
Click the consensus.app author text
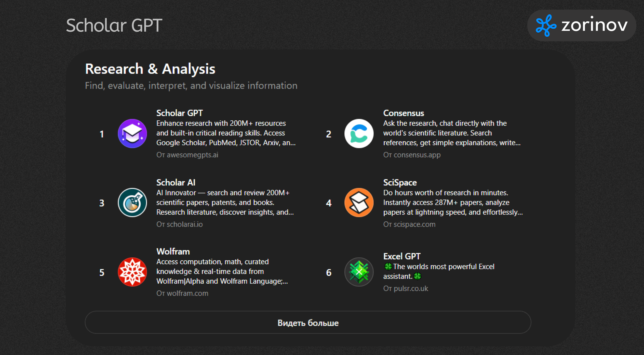(x=412, y=155)
